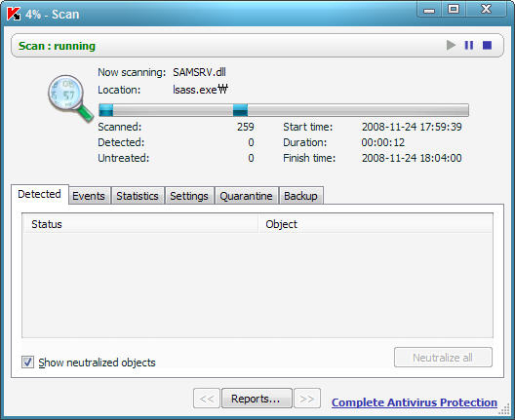Click the SAMSRV.dll file name

[199, 72]
